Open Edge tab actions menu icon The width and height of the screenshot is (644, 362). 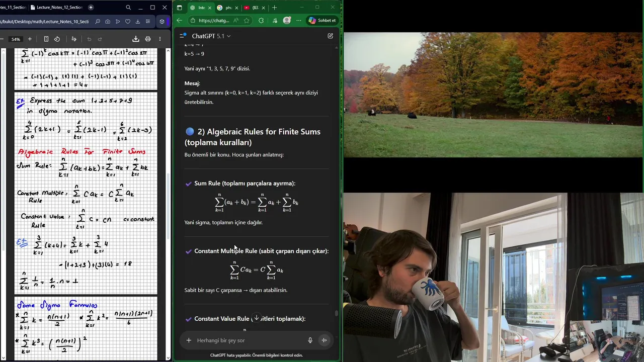(x=179, y=8)
